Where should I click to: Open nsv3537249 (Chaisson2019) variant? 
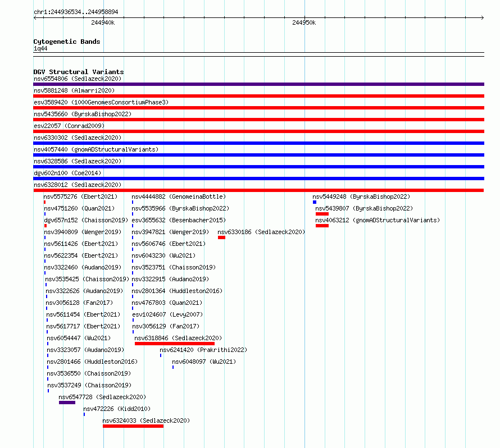(x=89, y=385)
